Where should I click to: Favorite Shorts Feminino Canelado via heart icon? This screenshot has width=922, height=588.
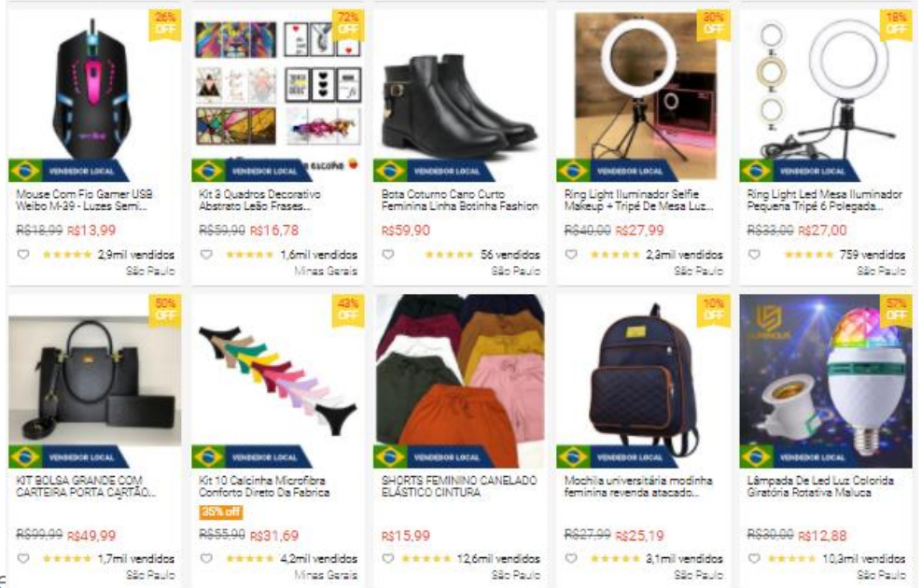(x=388, y=558)
